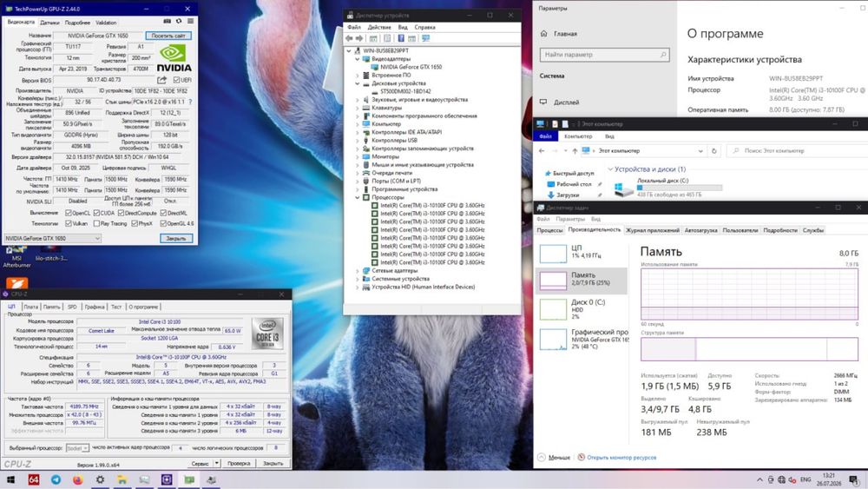Screen dimensions: 868x489
Task: Click Проверка button in CPU-Z
Action: click(x=240, y=463)
